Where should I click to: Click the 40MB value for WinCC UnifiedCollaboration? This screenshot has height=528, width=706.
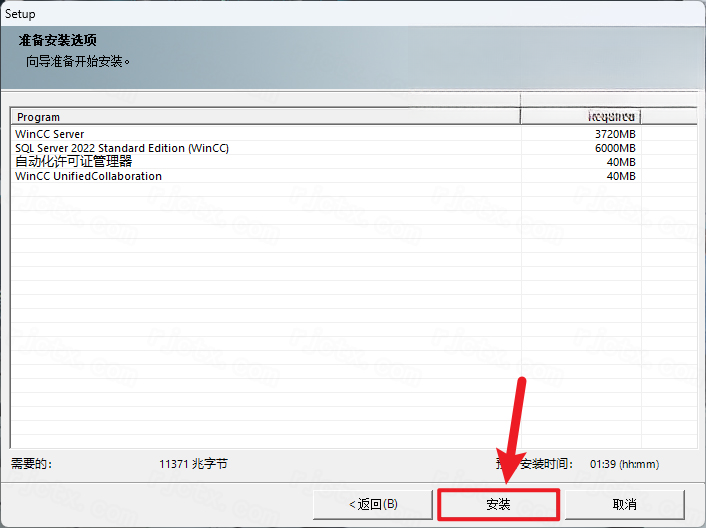coord(620,176)
